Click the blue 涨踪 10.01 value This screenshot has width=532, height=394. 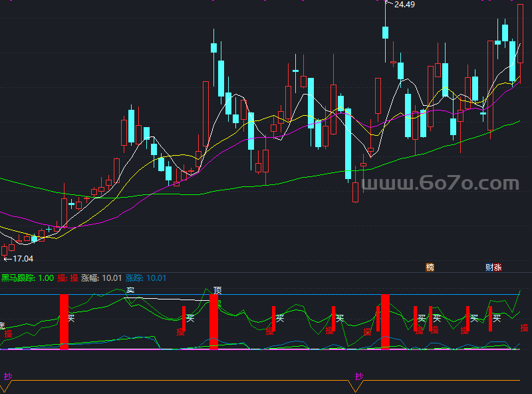(146, 278)
